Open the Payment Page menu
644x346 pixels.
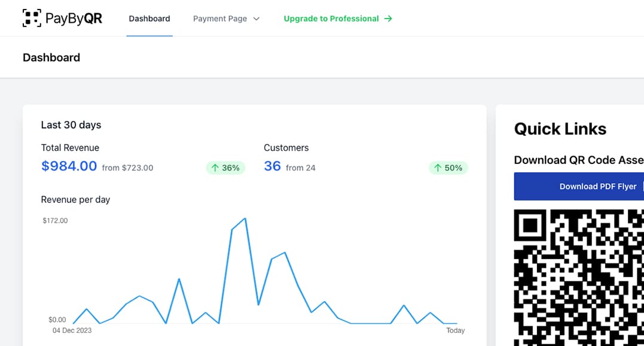226,19
